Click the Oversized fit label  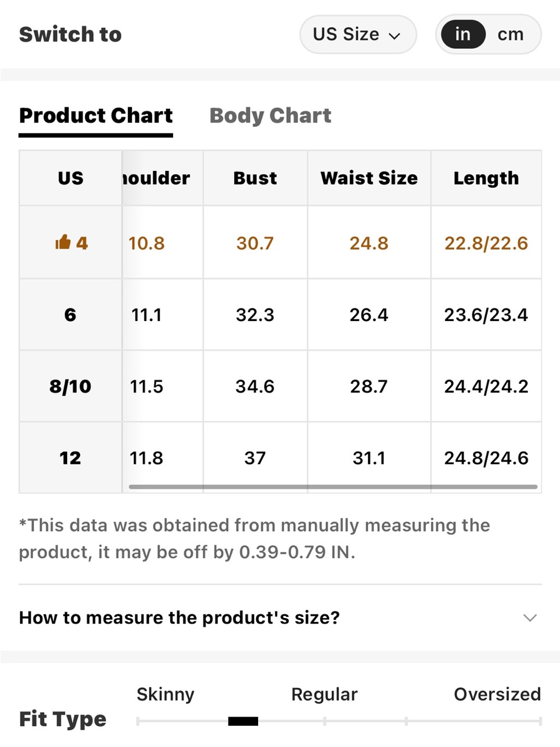point(497,694)
